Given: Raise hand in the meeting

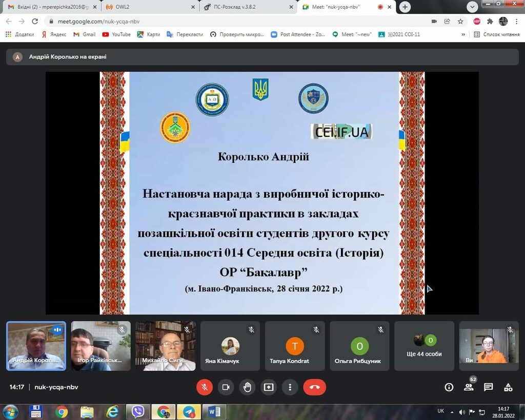Looking at the screenshot, I should point(247,387).
